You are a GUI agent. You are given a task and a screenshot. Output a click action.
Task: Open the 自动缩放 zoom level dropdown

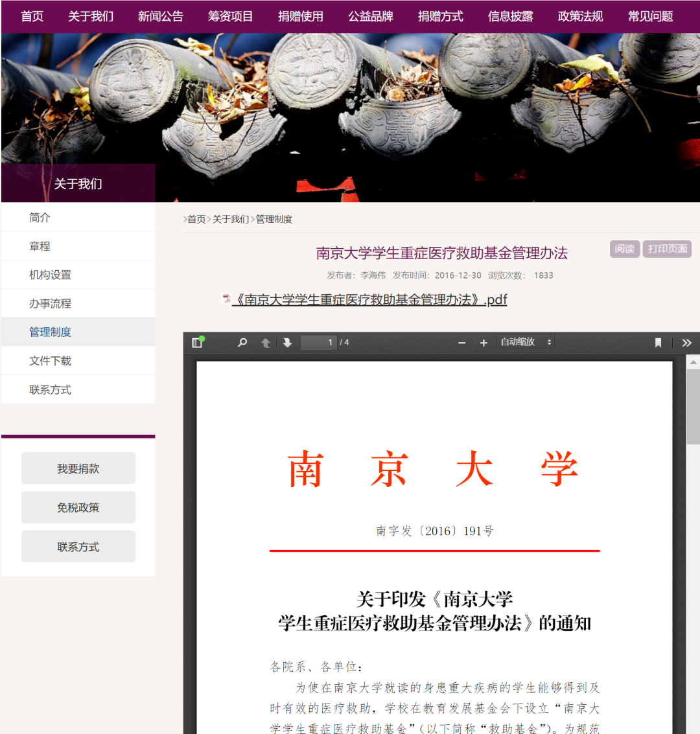coord(525,342)
